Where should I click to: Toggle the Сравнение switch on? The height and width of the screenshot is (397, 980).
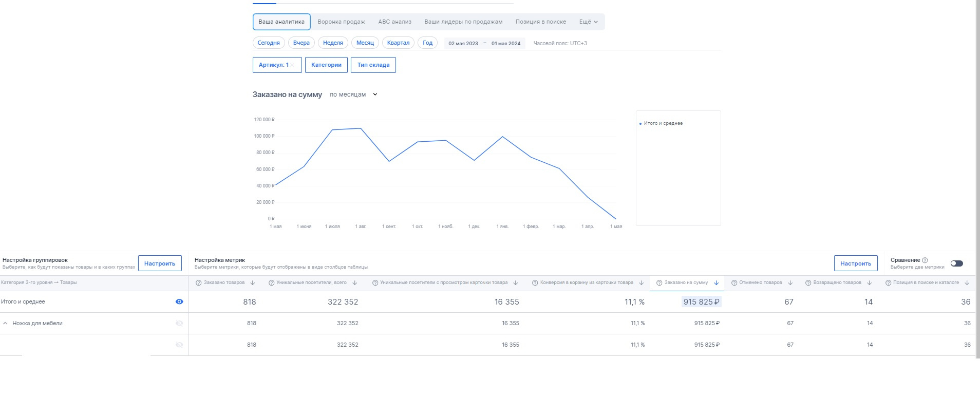[x=956, y=263]
